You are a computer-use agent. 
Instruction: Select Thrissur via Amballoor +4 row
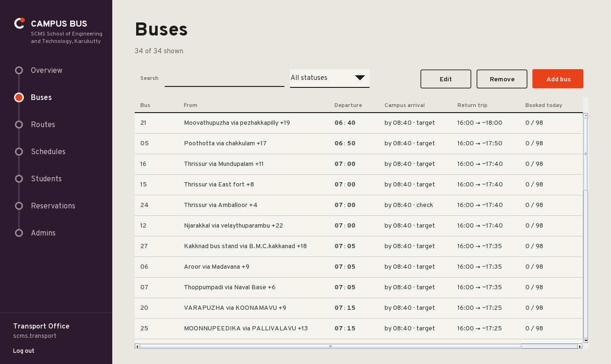(x=359, y=205)
